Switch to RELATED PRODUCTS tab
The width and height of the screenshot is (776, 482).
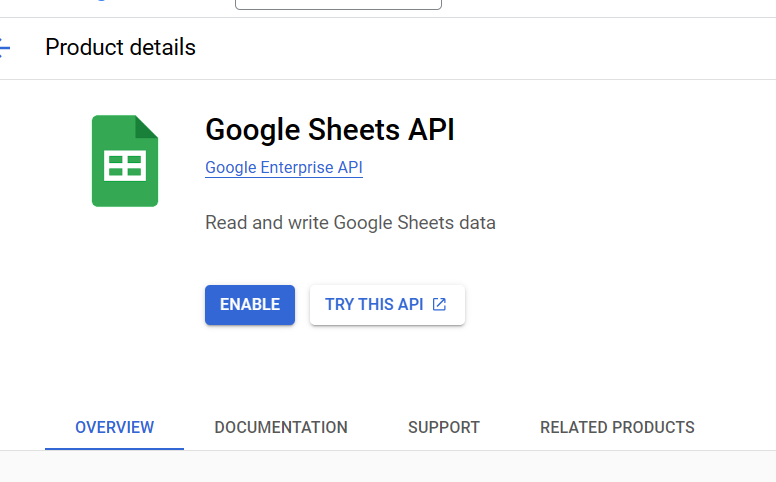(x=617, y=427)
